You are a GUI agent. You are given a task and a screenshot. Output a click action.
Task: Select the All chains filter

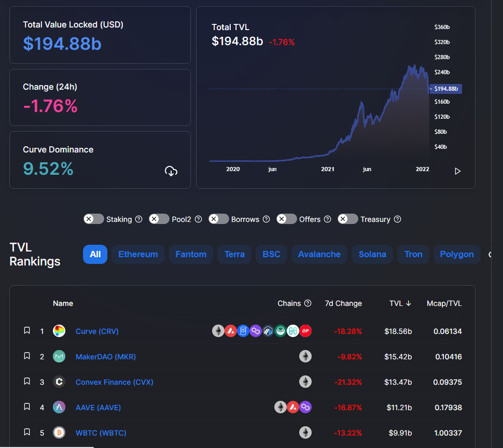95,254
